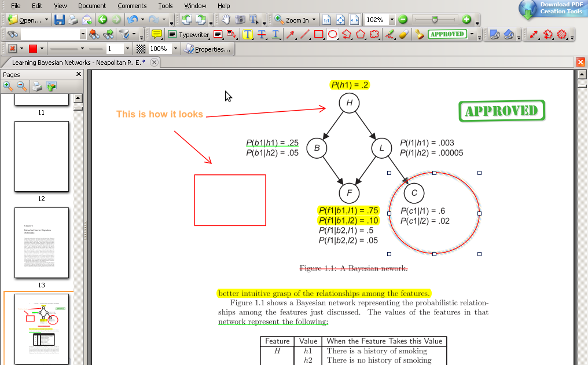Zoom in with the green plus button

[466, 20]
